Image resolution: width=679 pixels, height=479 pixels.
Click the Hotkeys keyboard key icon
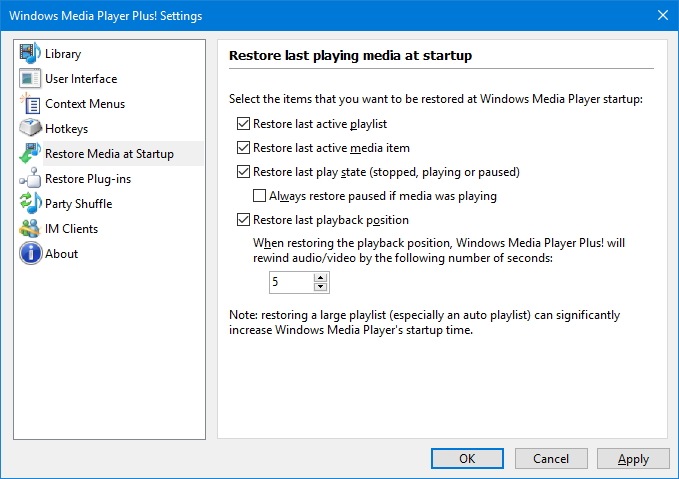30,128
